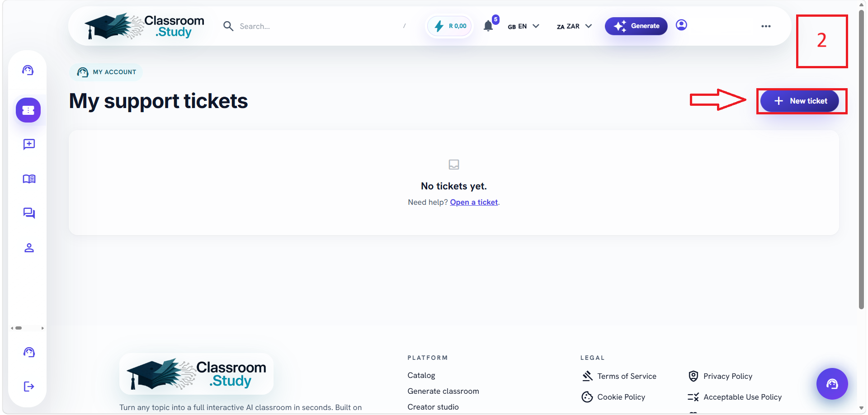This screenshot has width=868, height=415.
Task: Open the support headset icon in sidebar top
Action: pos(28,70)
